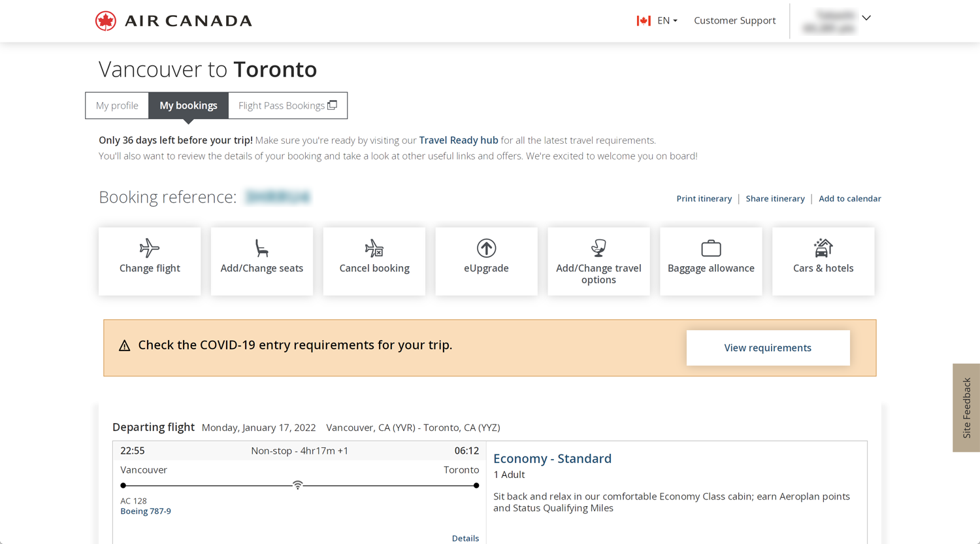Click the eUpgrade arrow icon
Screen dimensions: 980x544
486,248
